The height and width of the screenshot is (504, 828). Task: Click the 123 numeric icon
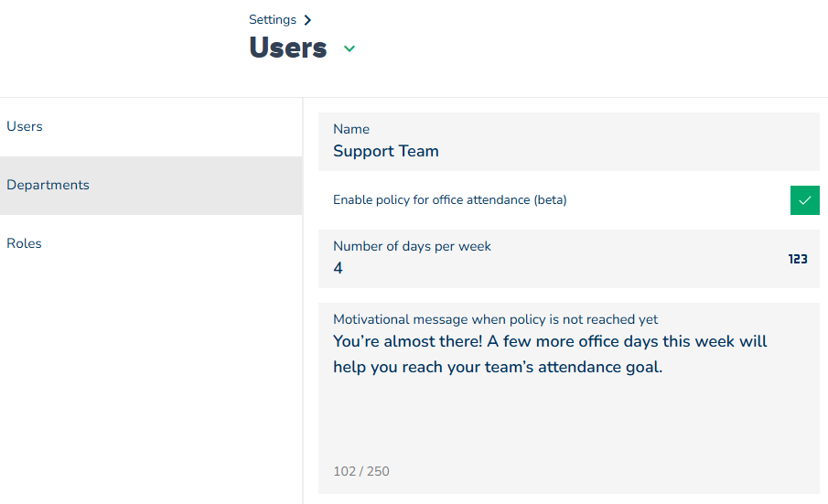[798, 260]
